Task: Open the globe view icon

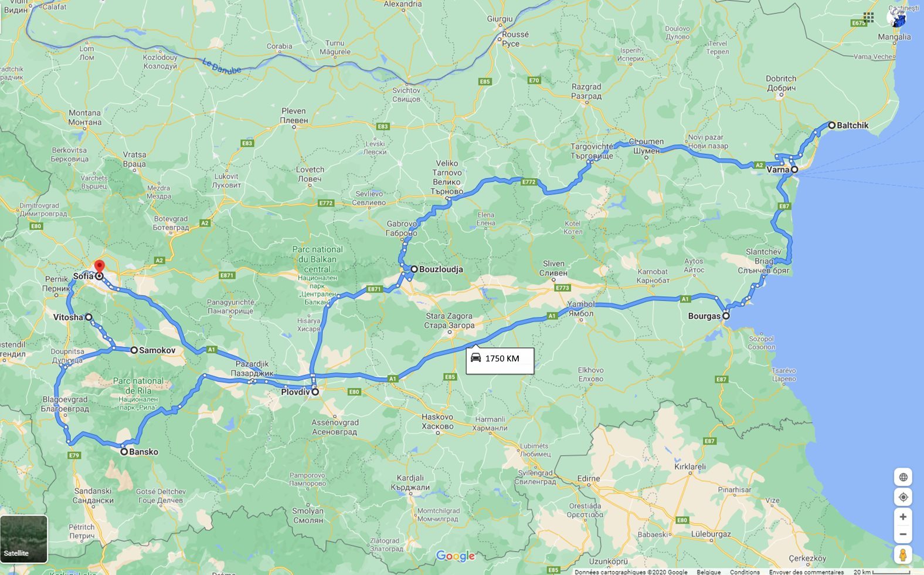Action: [903, 477]
